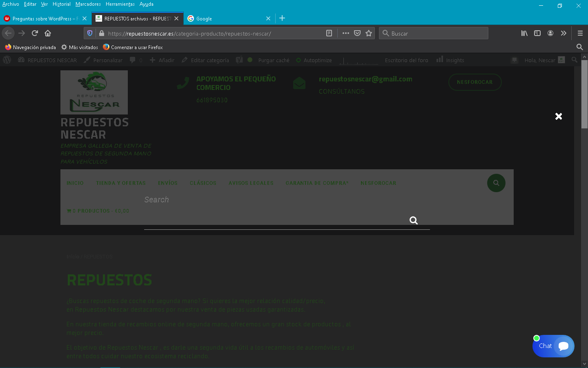The image size is (588, 368).
Task: Open Ayuda menu
Action: coord(147,4)
